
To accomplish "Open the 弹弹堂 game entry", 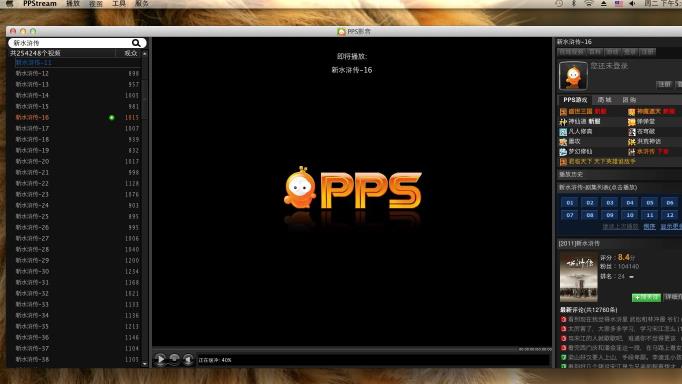I will [642, 121].
